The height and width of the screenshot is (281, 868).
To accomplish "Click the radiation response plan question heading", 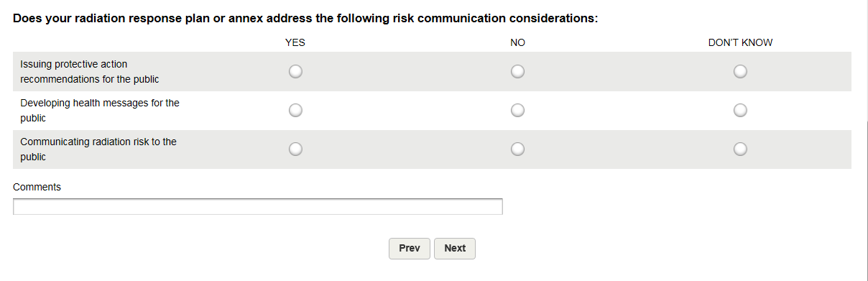I will coord(305,19).
